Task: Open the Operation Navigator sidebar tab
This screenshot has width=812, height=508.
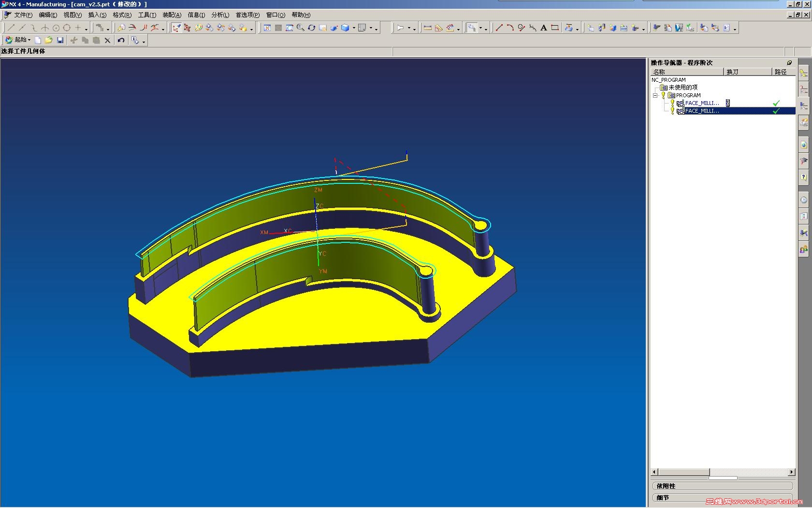Action: [804, 105]
